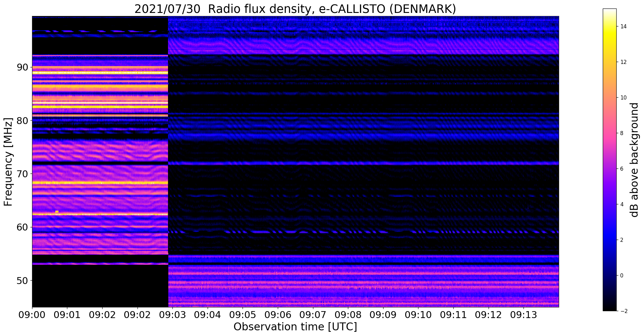Click the 09:07 time tick label
644x336 pixels.
(x=313, y=315)
